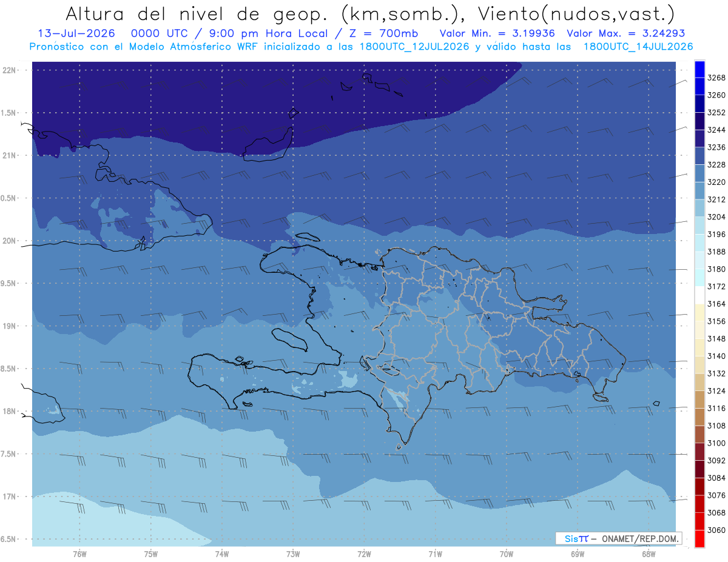Click the colorbar value '3220'
728x562 pixels.
point(716,182)
